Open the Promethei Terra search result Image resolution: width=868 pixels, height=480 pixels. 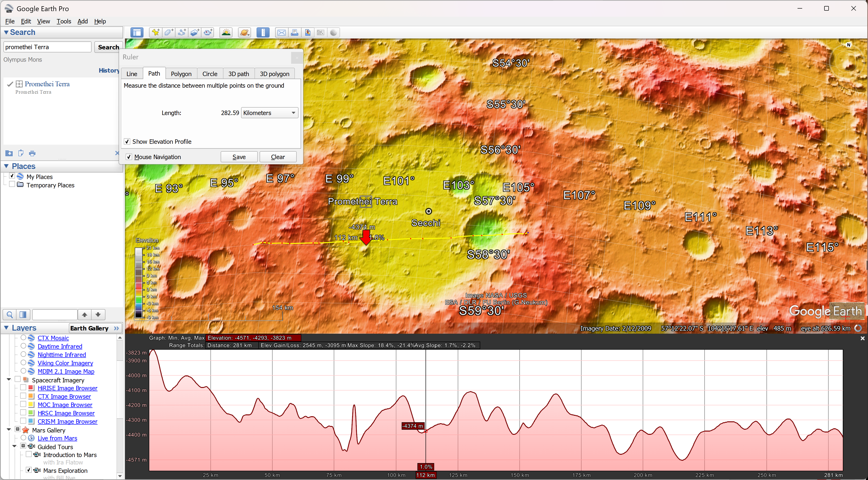pyautogui.click(x=47, y=84)
